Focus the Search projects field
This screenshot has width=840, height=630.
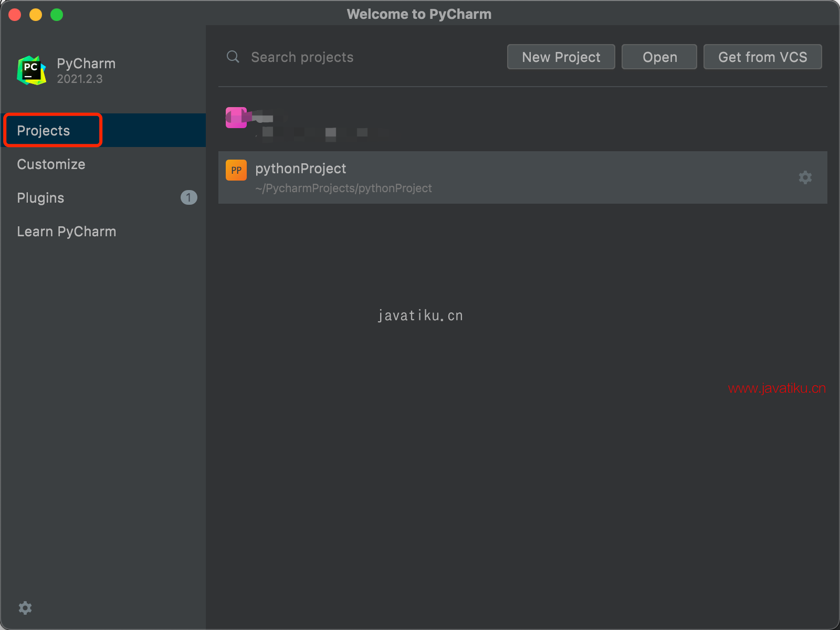362,57
